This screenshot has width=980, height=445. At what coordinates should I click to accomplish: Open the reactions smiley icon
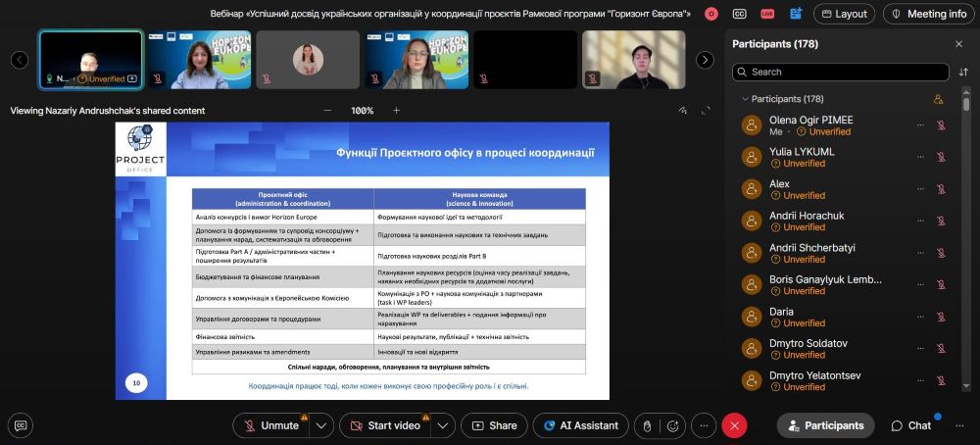[673, 425]
